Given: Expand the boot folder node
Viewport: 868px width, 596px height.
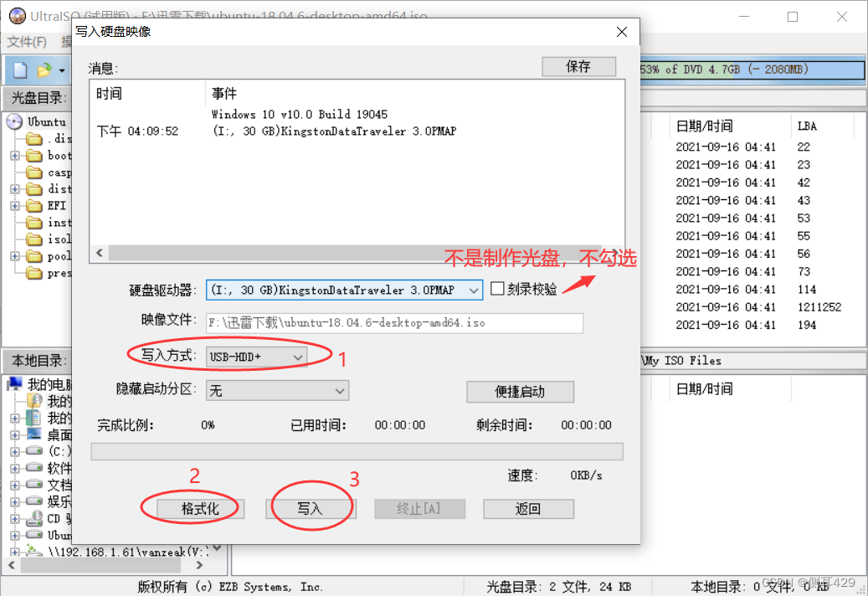Looking at the screenshot, I should [15, 156].
